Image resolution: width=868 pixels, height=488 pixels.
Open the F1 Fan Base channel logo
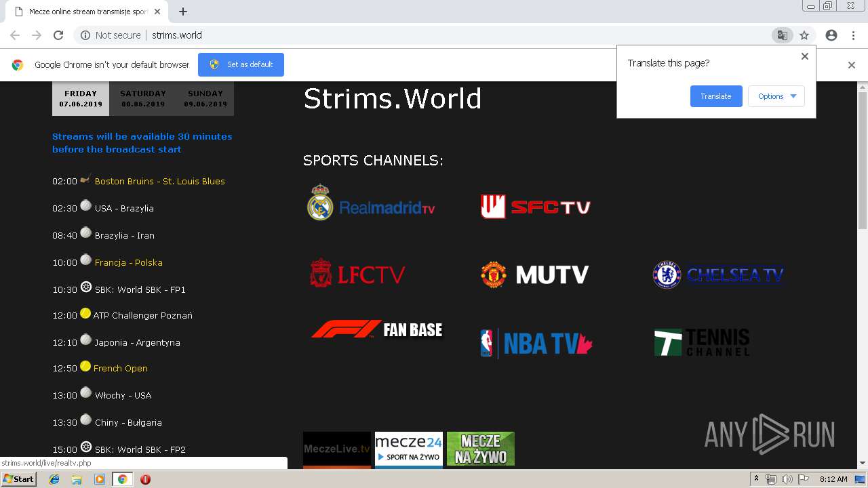click(x=376, y=329)
